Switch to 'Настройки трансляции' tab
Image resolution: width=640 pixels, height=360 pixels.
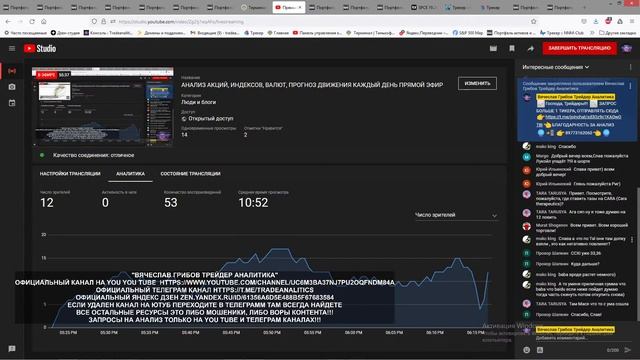click(x=70, y=173)
